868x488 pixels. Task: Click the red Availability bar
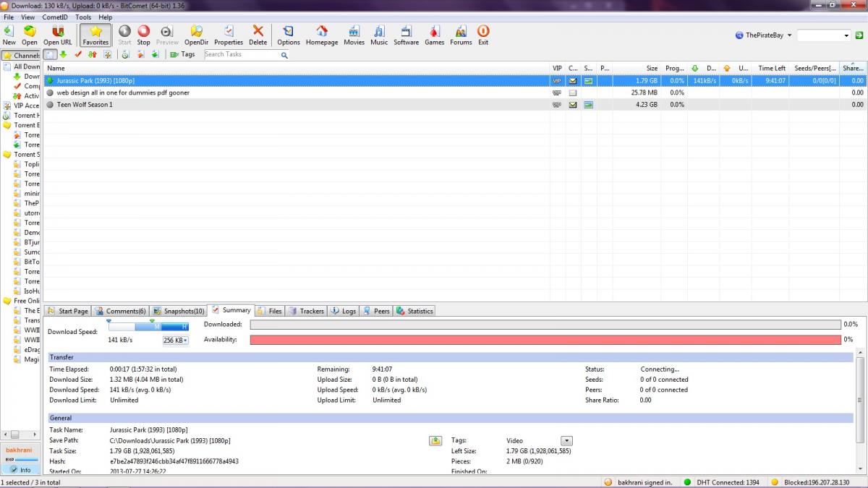(x=545, y=339)
